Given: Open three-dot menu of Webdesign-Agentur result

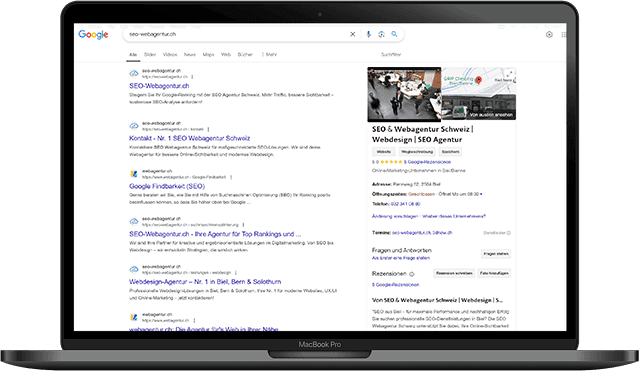Looking at the screenshot, I should point(236,273).
